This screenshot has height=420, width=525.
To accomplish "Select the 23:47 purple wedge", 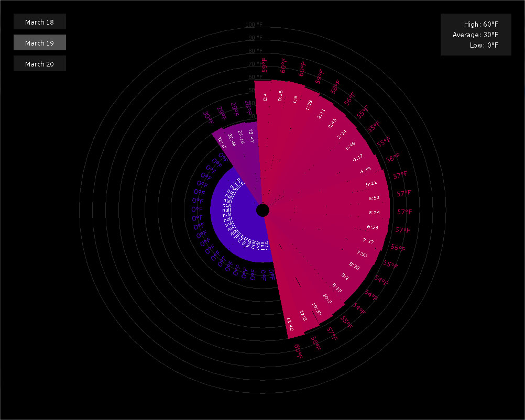I will pyautogui.click(x=251, y=135).
